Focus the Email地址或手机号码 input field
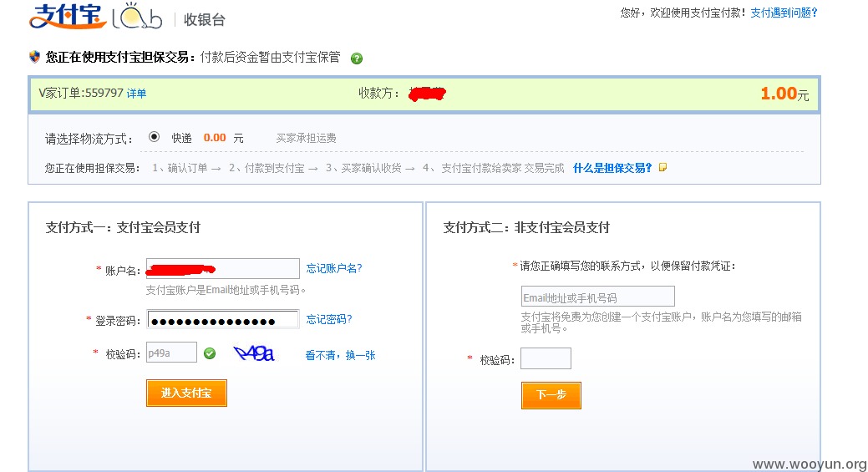This screenshot has width=868, height=472. (598, 297)
